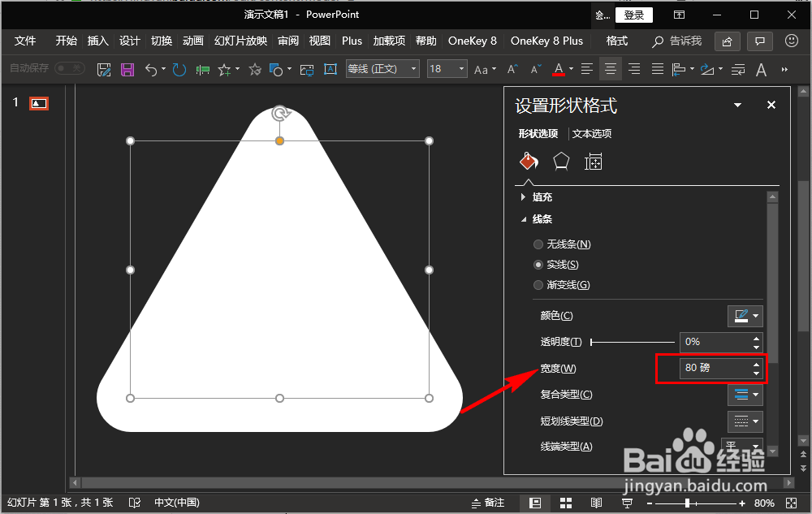Open the 插入 ribbon tab
The image size is (812, 514).
point(98,41)
